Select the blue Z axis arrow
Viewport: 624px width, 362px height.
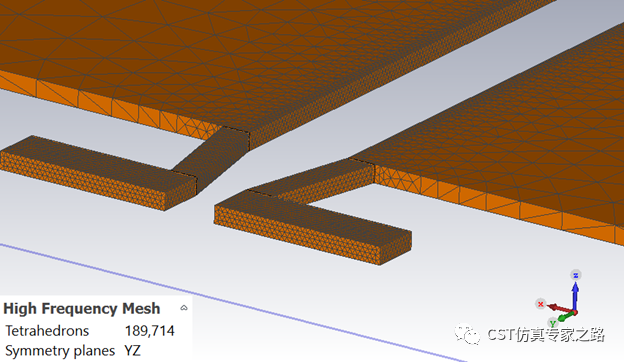(575, 296)
